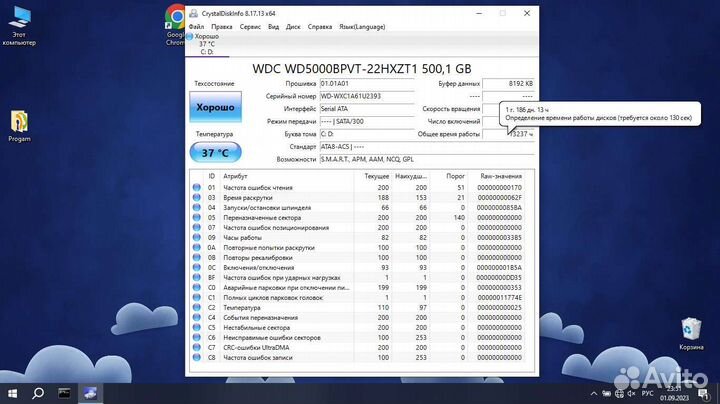Click status icon for Часы работы

(x=197, y=237)
